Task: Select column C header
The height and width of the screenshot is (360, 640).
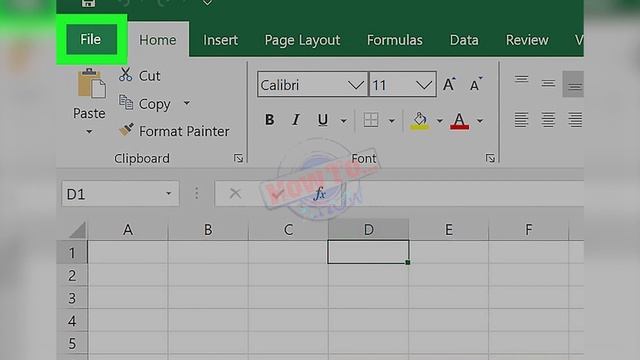Action: click(288, 230)
